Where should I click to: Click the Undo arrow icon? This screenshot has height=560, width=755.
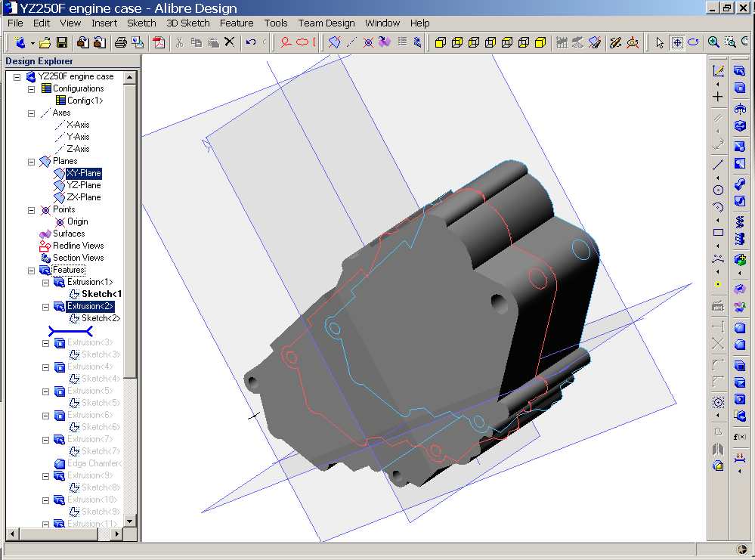[x=251, y=42]
